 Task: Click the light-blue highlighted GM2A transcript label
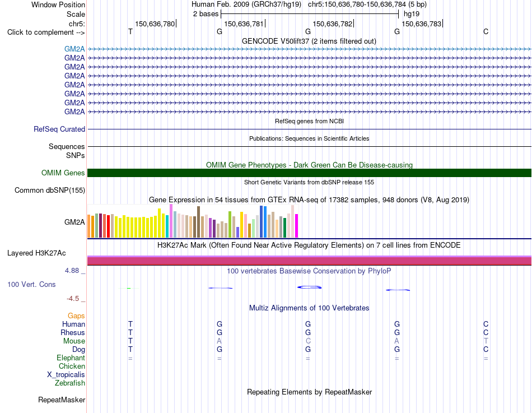tap(74, 49)
